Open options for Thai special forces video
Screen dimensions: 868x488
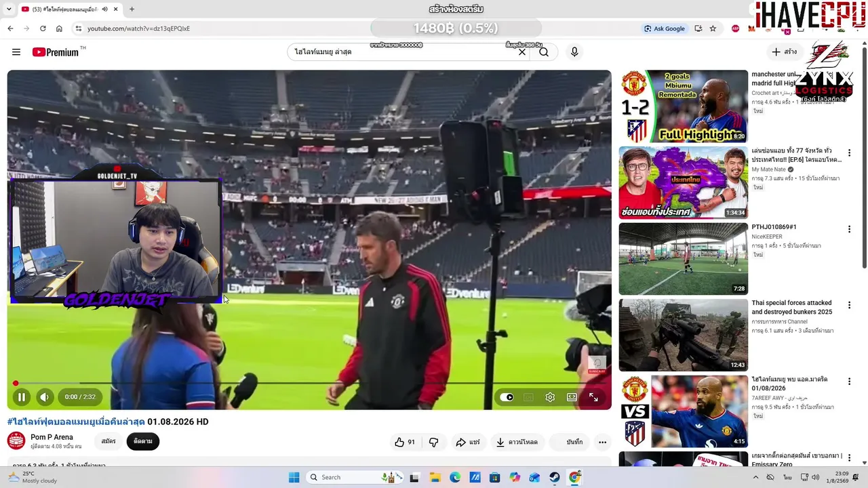click(x=849, y=305)
